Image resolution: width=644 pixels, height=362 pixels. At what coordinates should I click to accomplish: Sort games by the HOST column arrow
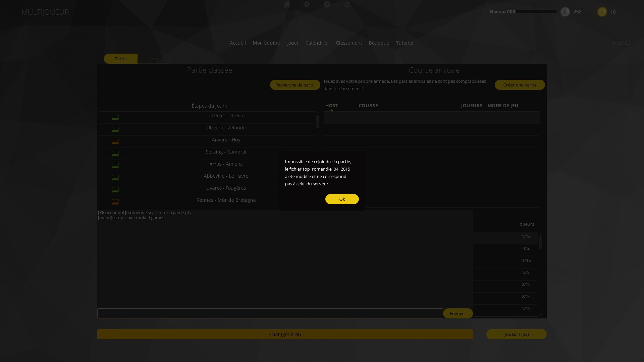click(332, 110)
